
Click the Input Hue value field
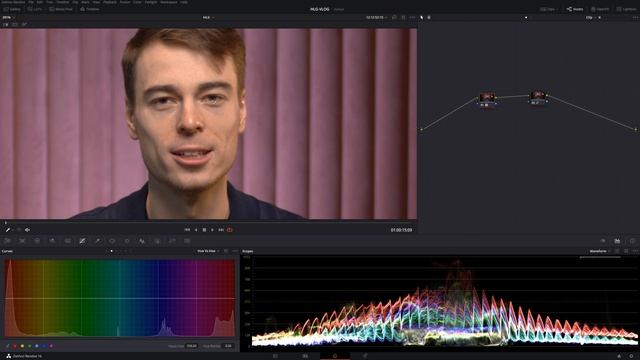click(191, 346)
